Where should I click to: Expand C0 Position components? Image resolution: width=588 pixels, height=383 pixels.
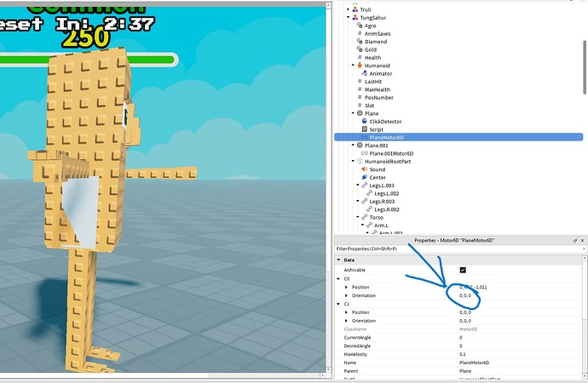[346, 287]
